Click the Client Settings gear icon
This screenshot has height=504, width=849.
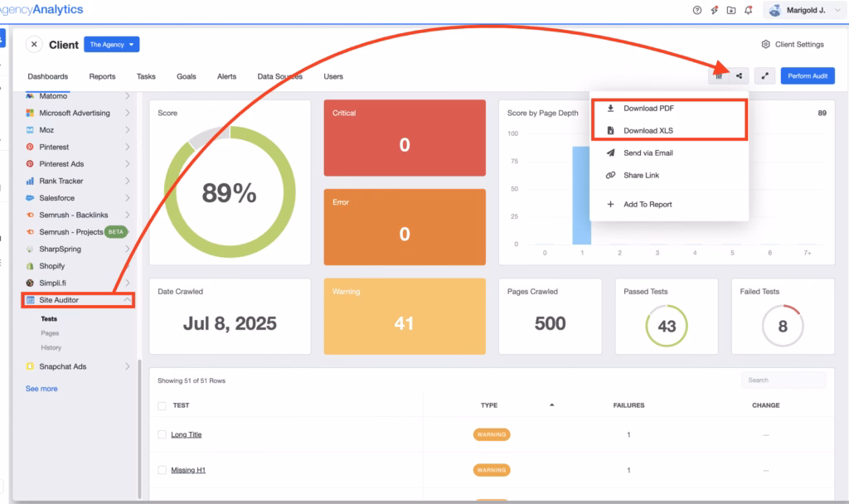click(x=765, y=45)
